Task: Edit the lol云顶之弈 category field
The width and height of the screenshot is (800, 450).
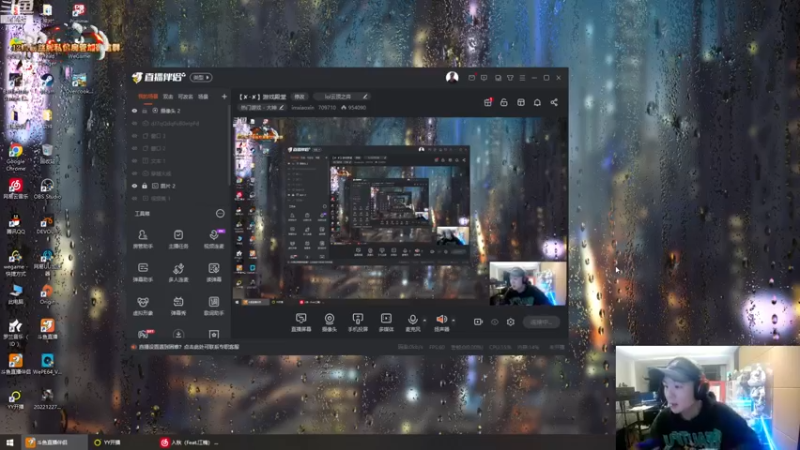Action: 341,96
